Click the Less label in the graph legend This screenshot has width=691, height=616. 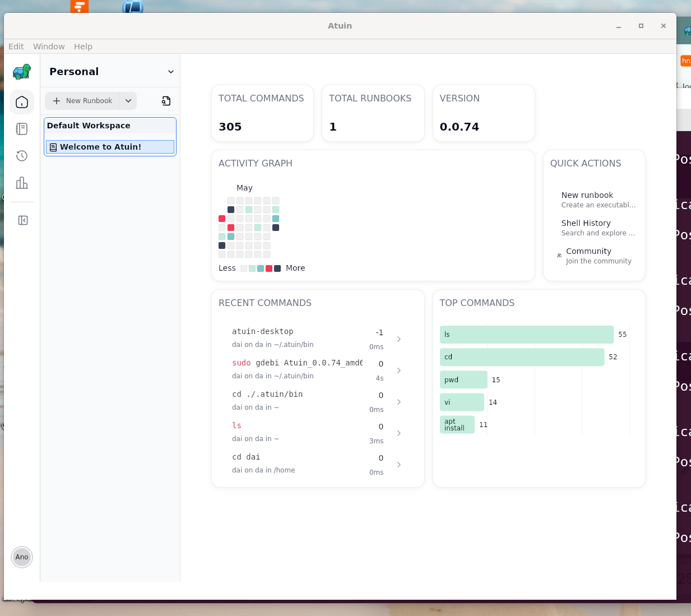(x=227, y=268)
